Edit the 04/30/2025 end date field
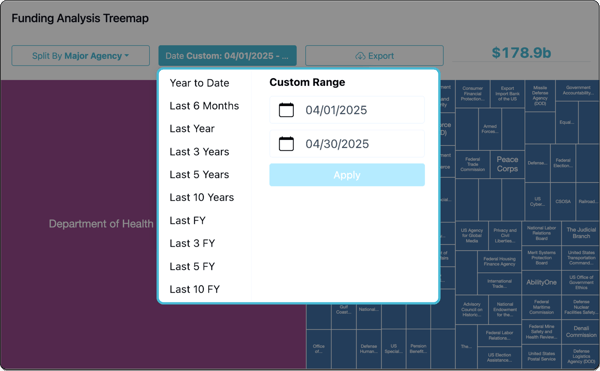This screenshot has height=371, width=600. click(347, 144)
